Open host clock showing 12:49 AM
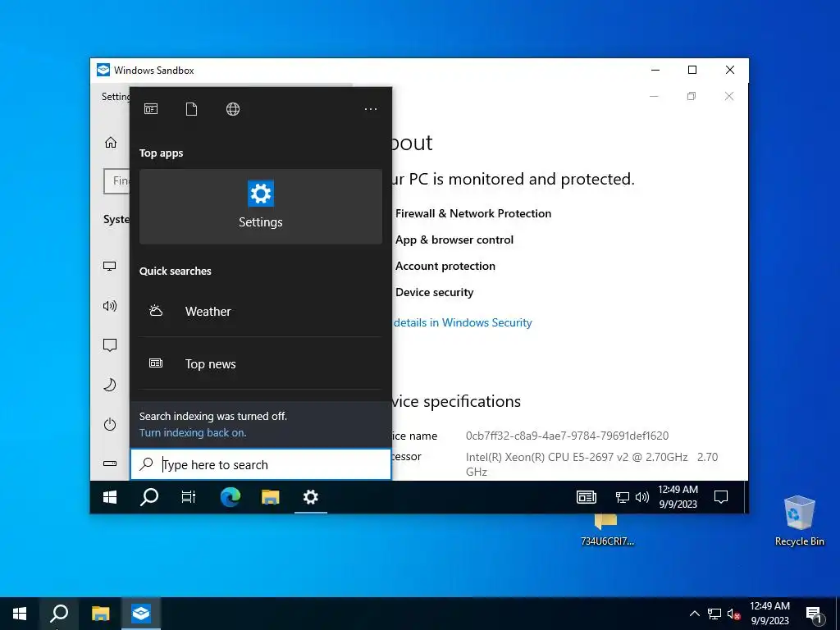 (769, 614)
